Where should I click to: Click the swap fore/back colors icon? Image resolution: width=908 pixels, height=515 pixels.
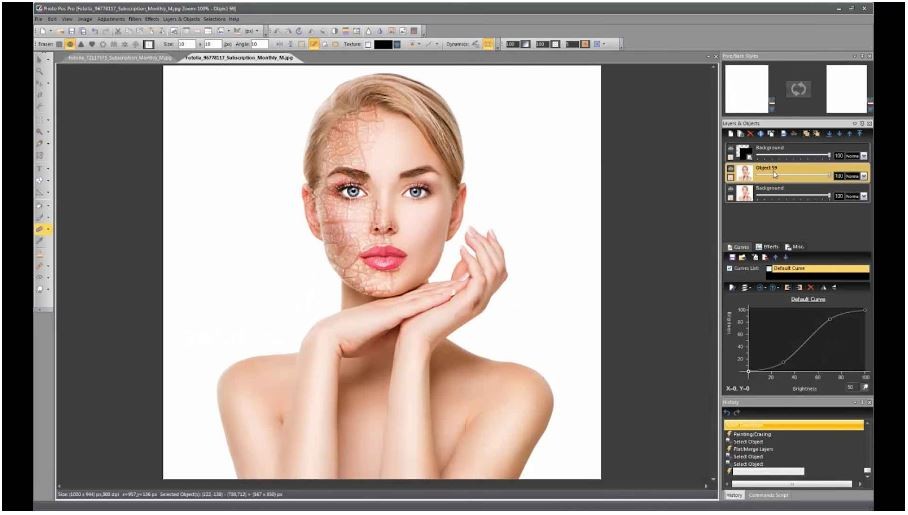(x=797, y=89)
